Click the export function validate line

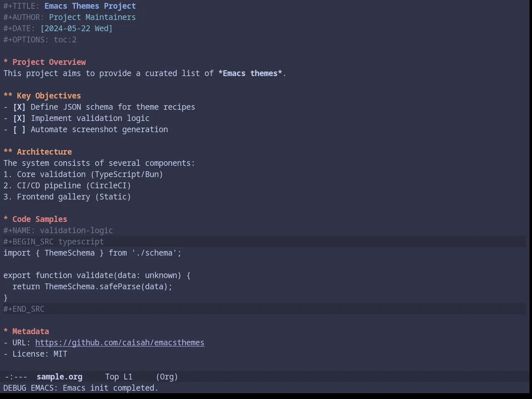pos(97,276)
